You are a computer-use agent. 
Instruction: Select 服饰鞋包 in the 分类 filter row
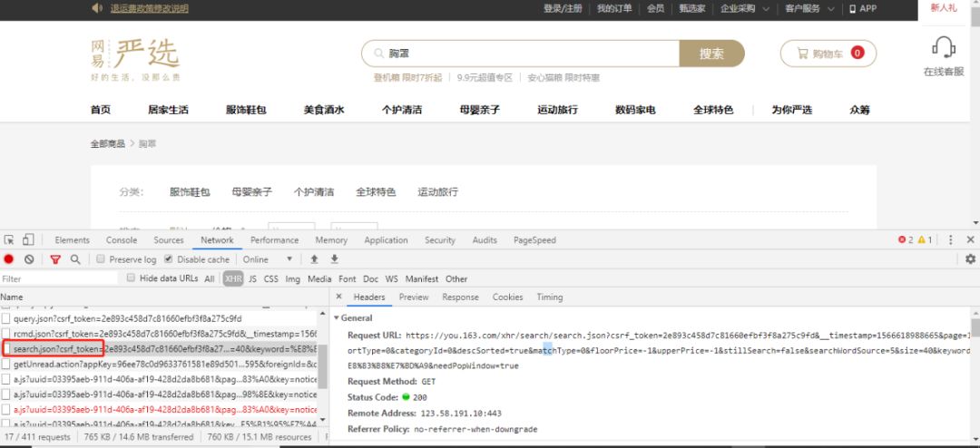click(190, 192)
